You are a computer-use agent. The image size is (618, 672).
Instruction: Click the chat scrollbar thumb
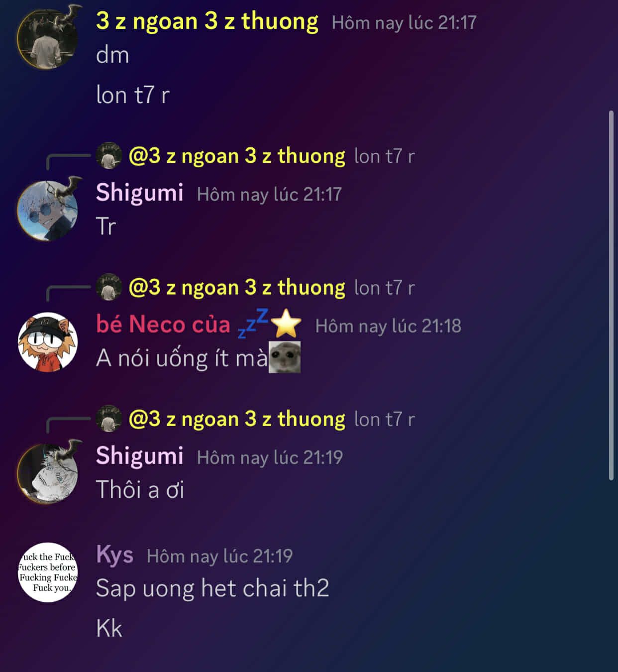coord(611,296)
